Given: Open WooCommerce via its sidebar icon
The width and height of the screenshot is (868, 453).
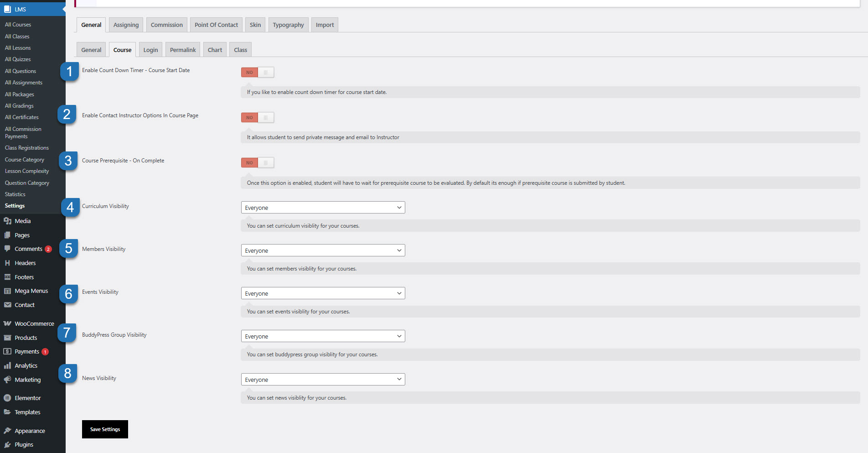Looking at the screenshot, I should click(7, 323).
